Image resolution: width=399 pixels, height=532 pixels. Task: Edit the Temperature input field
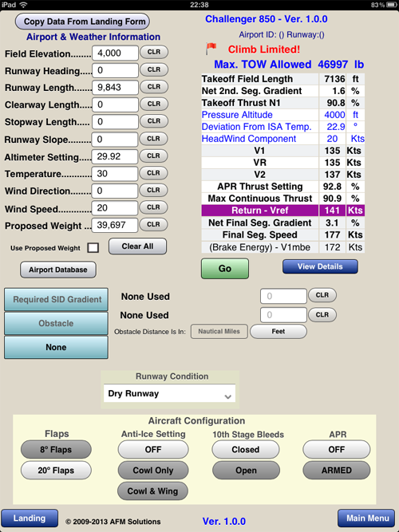click(115, 174)
